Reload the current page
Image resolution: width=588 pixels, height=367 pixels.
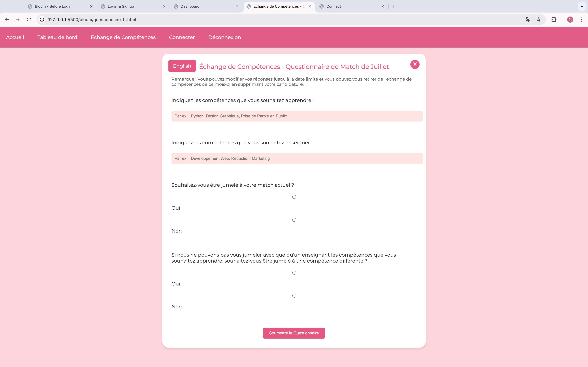[x=29, y=20]
